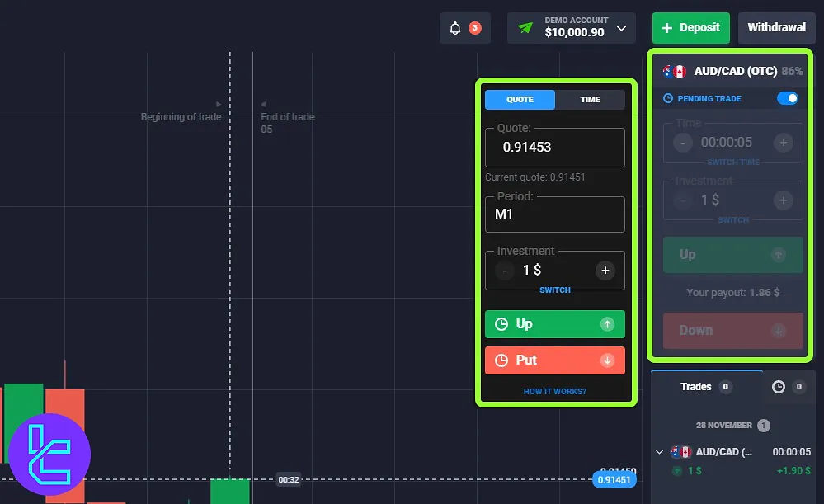824x504 pixels.
Task: Click the Pending Trade clock icon
Action: 668,98
